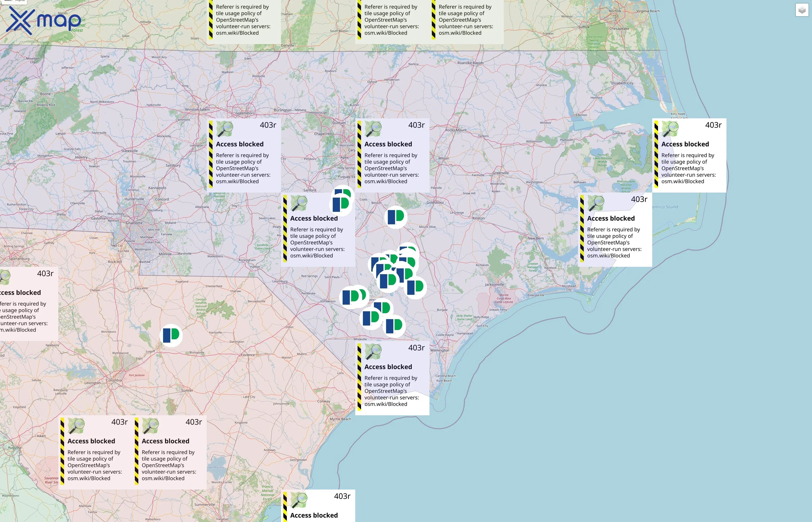Click the Summerville label
This screenshot has height=522, width=812.
click(205, 505)
